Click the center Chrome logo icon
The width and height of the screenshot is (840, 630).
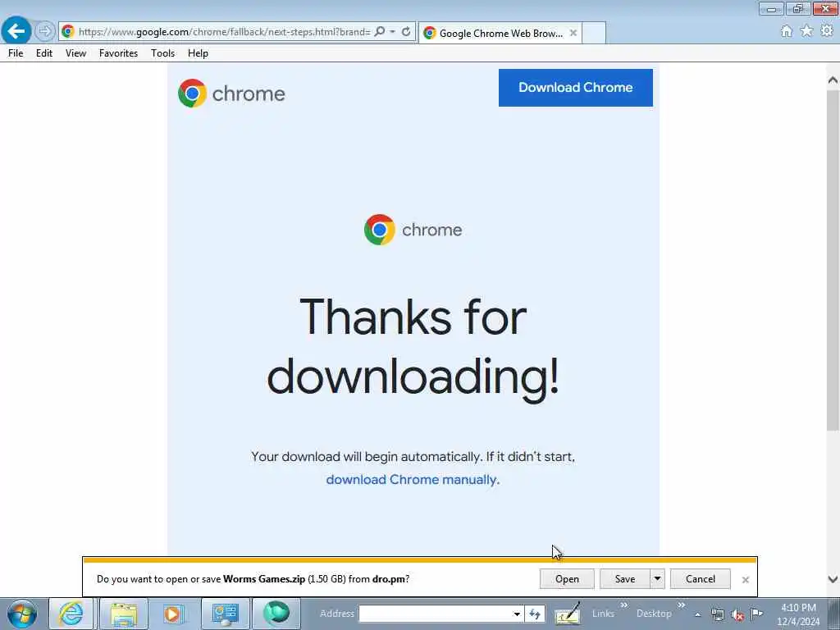379,230
